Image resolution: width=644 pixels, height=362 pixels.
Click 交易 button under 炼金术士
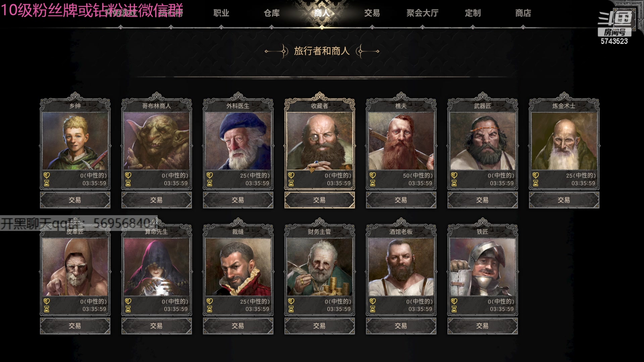pyautogui.click(x=564, y=200)
